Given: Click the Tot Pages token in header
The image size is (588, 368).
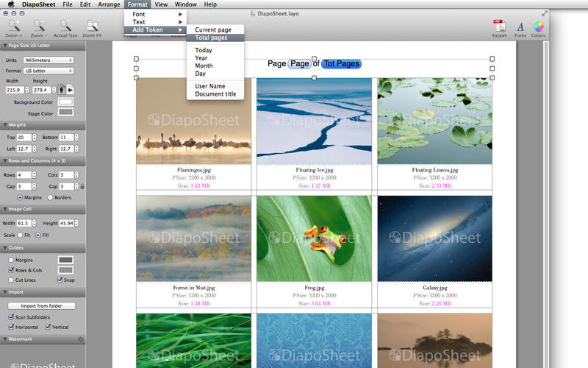Looking at the screenshot, I should tap(341, 64).
